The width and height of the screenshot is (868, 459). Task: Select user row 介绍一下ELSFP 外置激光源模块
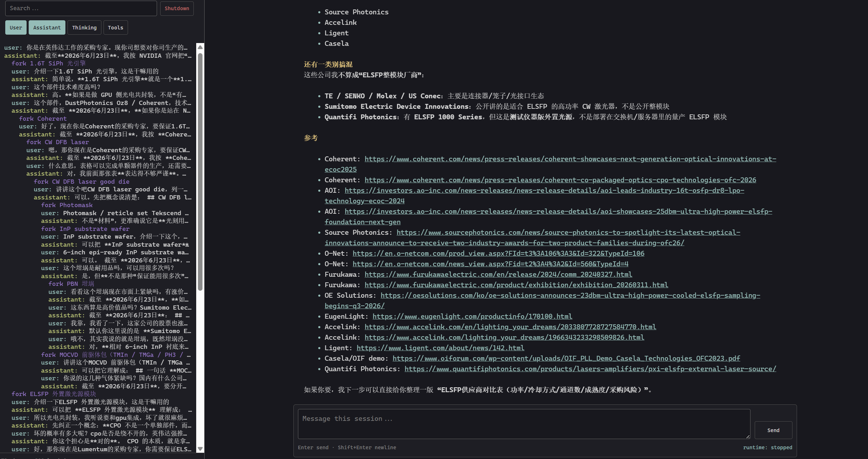tap(90, 402)
